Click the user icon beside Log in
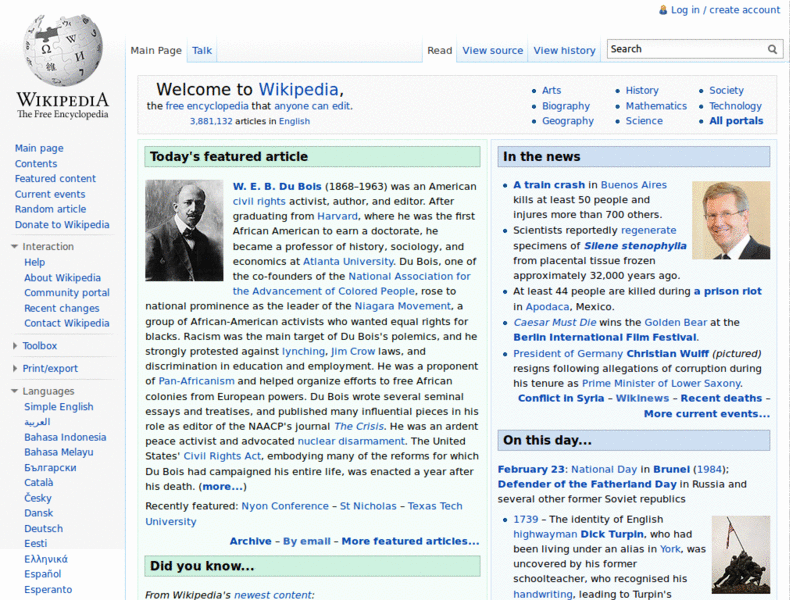 662,10
